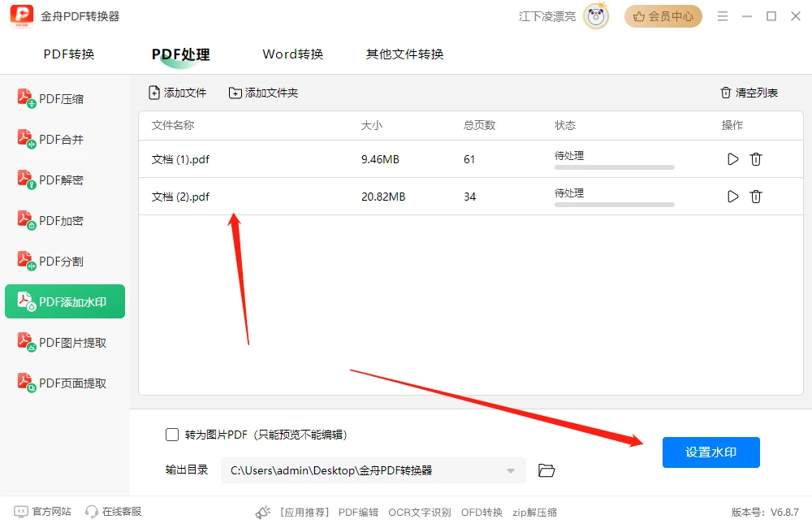
Task: Click the 设置水印 button
Action: pyautogui.click(x=710, y=452)
